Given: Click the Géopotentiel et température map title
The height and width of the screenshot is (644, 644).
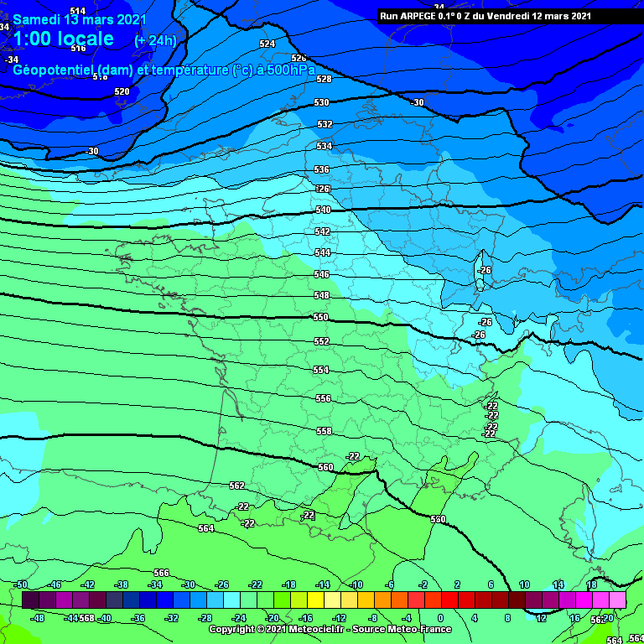Looking at the screenshot, I should (164, 70).
